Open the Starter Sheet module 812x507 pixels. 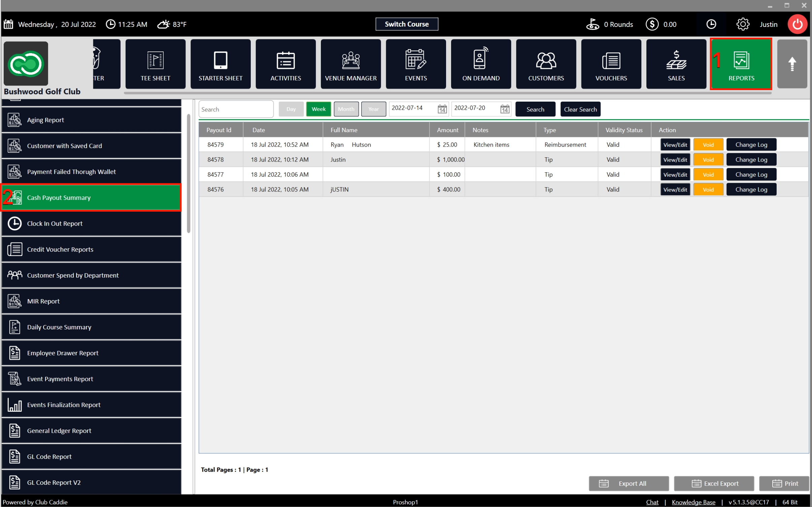tap(221, 64)
